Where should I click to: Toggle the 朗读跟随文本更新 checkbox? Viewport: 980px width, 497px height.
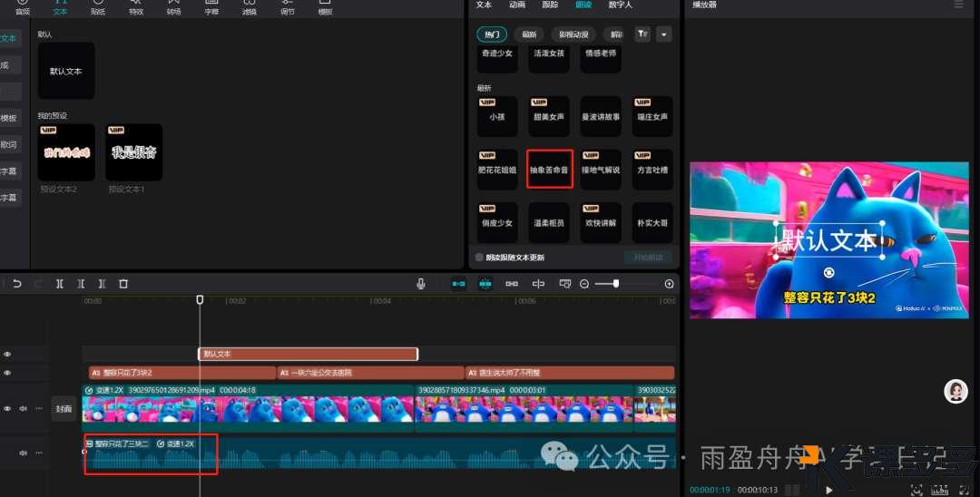pyautogui.click(x=480, y=258)
